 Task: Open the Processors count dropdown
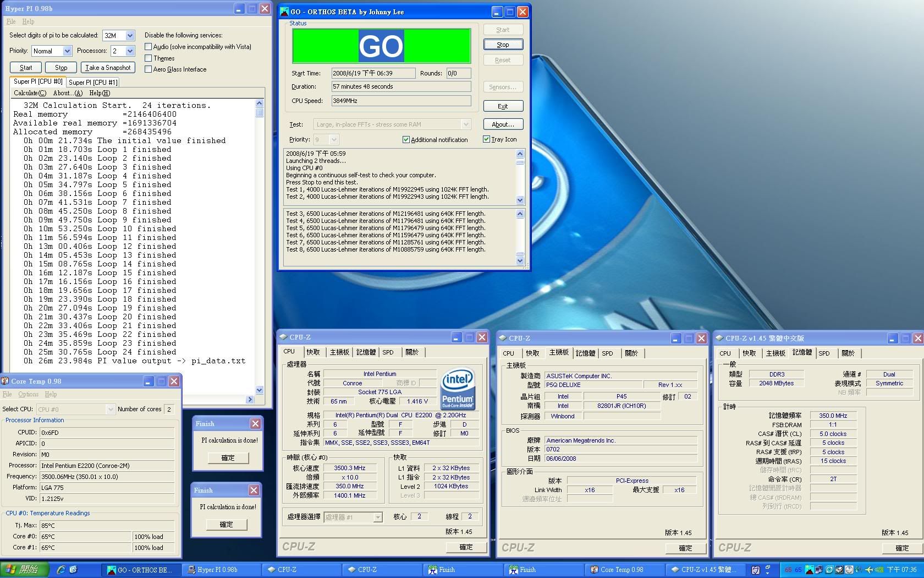click(130, 51)
